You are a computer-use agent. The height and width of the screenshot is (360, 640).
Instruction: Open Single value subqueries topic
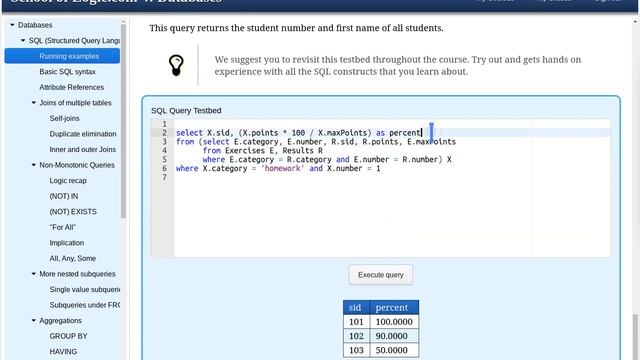[84, 289]
